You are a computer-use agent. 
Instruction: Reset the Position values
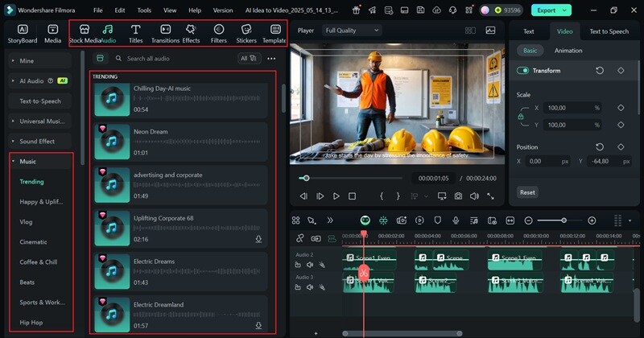point(600,146)
